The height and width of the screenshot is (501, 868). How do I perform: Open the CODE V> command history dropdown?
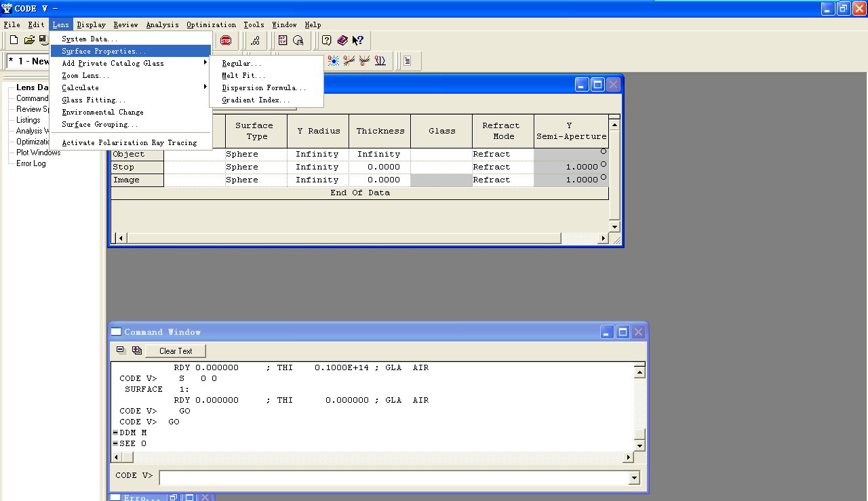634,478
